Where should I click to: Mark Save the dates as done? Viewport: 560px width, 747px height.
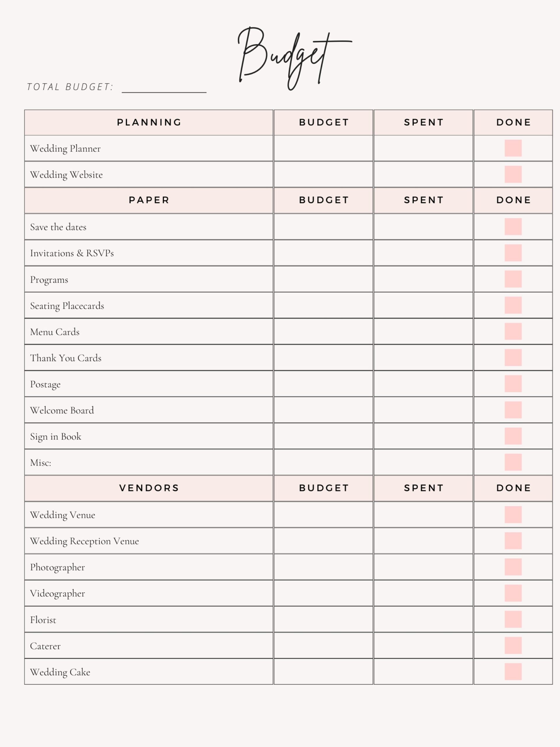513,227
